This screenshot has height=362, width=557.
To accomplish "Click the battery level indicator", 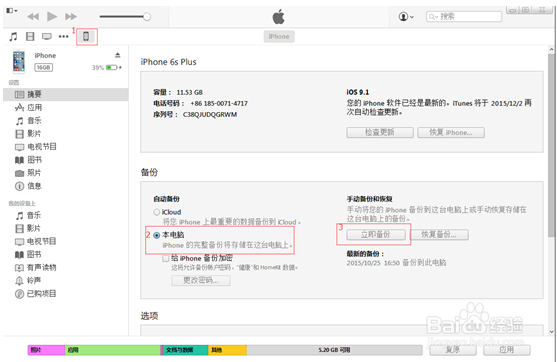I will (112, 67).
